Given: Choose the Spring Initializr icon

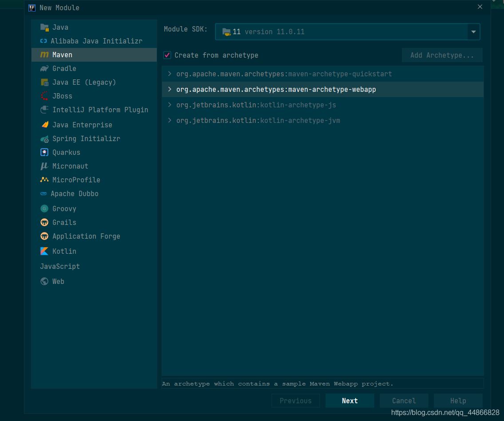Looking at the screenshot, I should click(x=44, y=139).
